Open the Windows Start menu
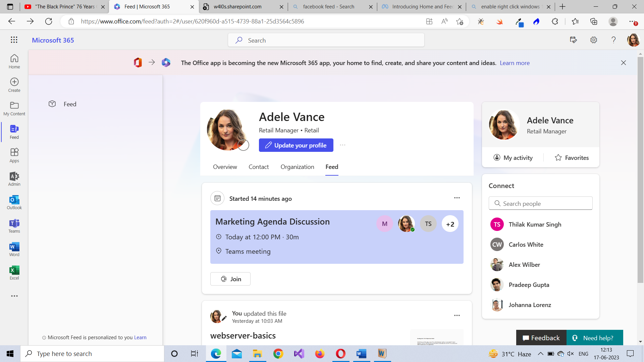This screenshot has width=644, height=362. point(10,354)
